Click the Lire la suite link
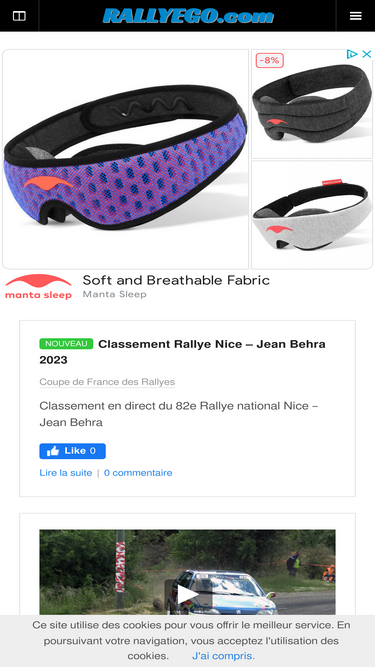This screenshot has height=667, width=375. (x=65, y=473)
